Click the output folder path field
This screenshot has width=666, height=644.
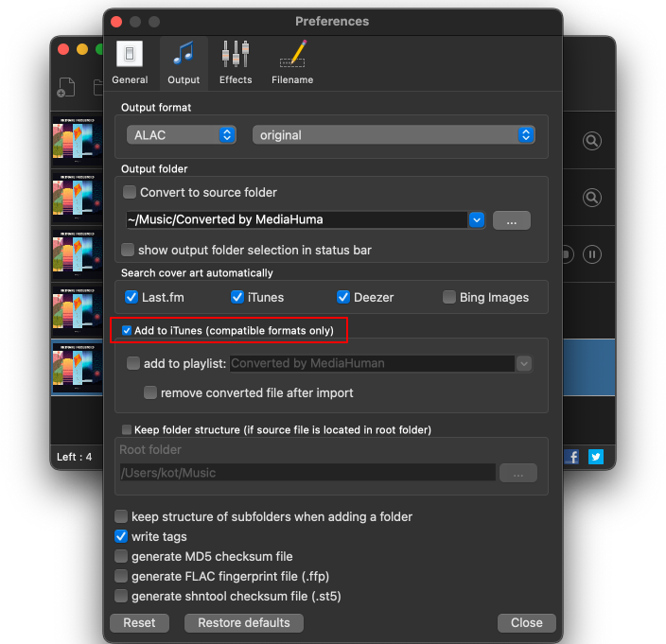pyautogui.click(x=297, y=220)
